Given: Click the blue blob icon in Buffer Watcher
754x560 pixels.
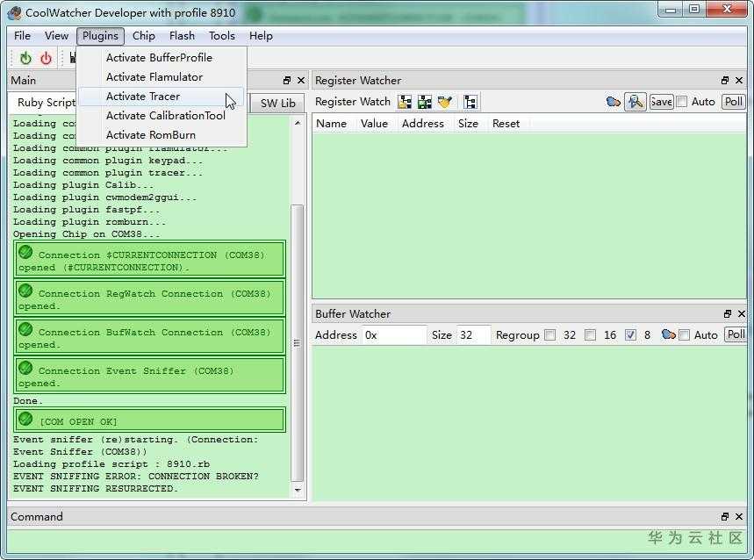Looking at the screenshot, I should coord(668,334).
